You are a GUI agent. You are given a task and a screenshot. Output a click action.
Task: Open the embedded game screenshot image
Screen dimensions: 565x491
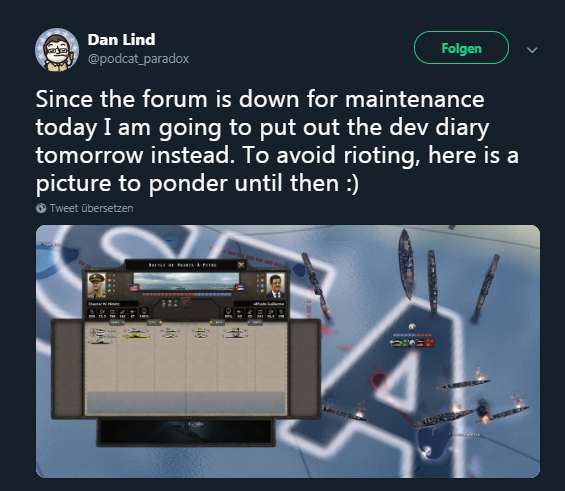tap(288, 352)
